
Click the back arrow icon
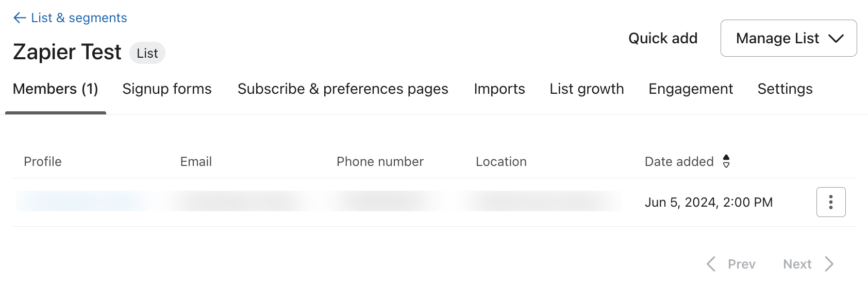pos(20,18)
